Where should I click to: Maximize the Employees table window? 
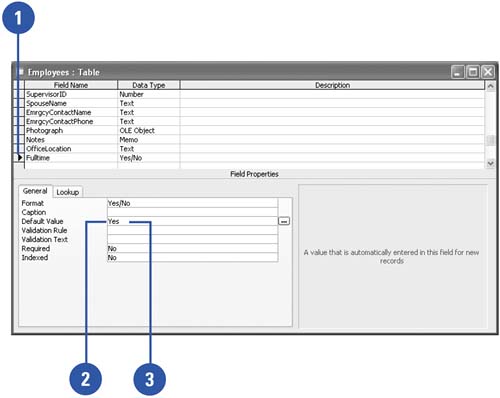[472, 72]
